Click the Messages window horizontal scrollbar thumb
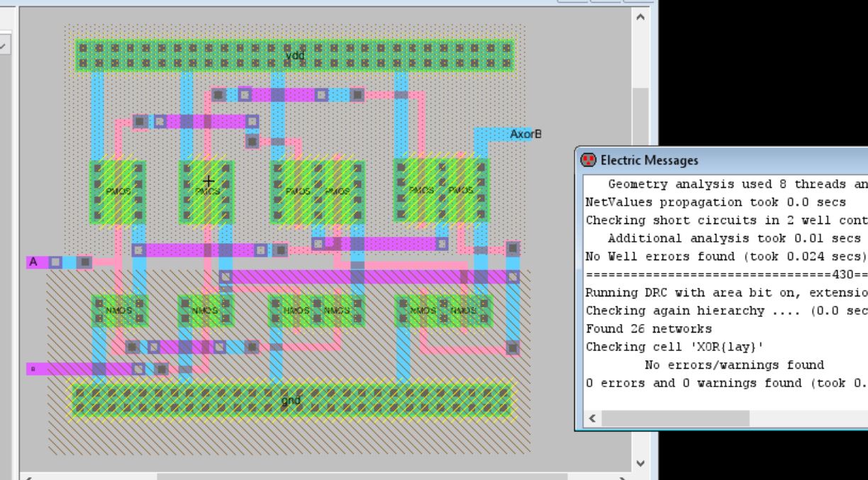This screenshot has width=868, height=480. (674, 419)
